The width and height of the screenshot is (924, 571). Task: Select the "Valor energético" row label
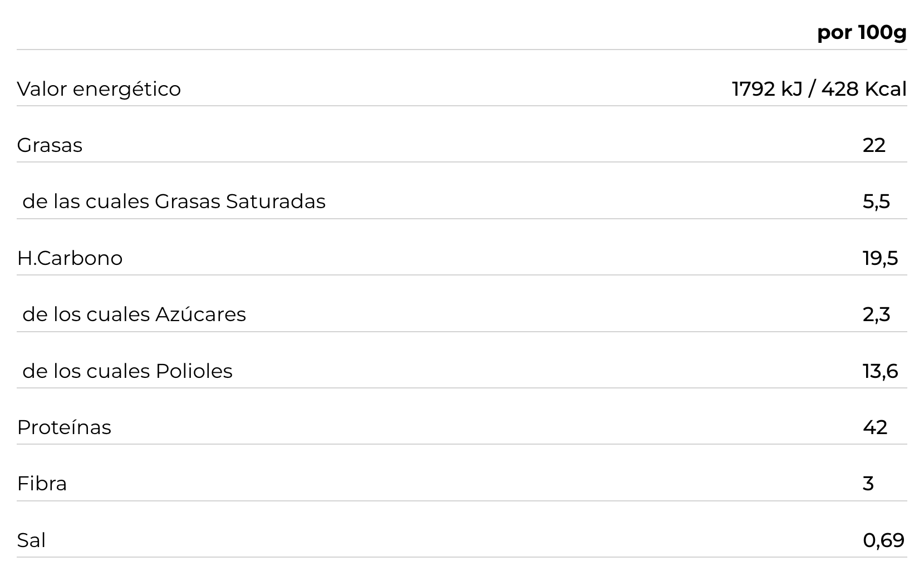pyautogui.click(x=99, y=89)
